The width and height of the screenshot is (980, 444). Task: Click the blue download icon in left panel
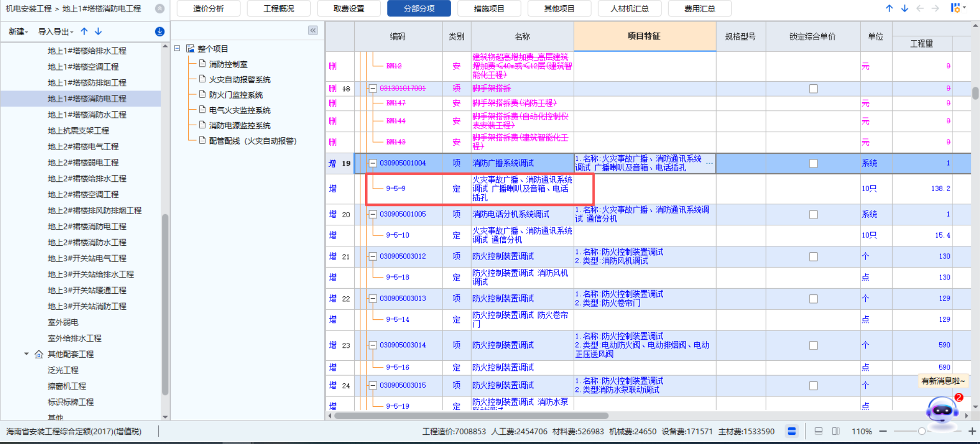click(160, 32)
